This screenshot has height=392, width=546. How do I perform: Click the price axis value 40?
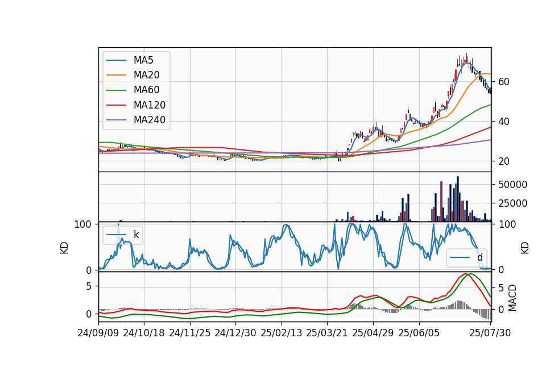(x=504, y=122)
